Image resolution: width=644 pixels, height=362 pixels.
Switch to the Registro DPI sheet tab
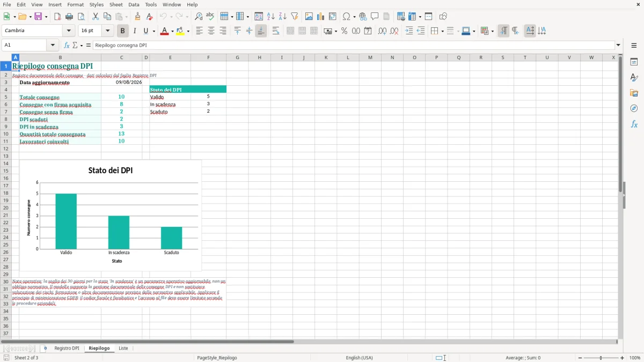(67, 348)
